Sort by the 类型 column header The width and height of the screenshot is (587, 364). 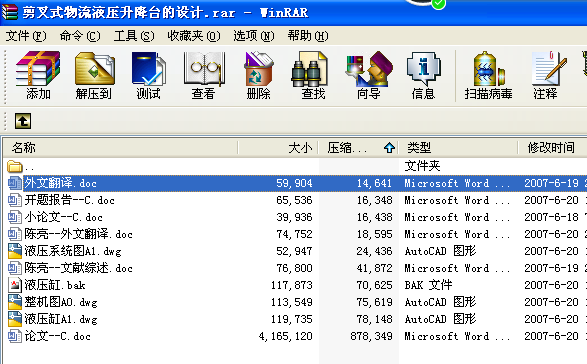[x=458, y=148]
